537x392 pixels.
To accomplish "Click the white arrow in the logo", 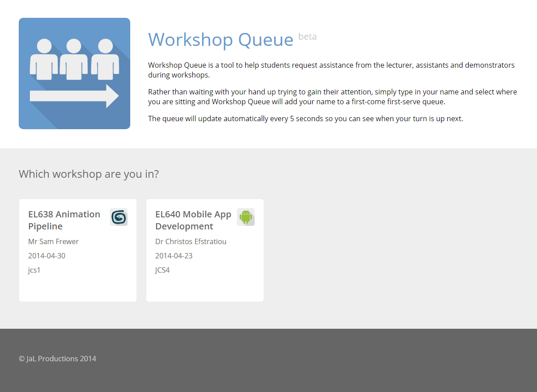I will (74, 96).
